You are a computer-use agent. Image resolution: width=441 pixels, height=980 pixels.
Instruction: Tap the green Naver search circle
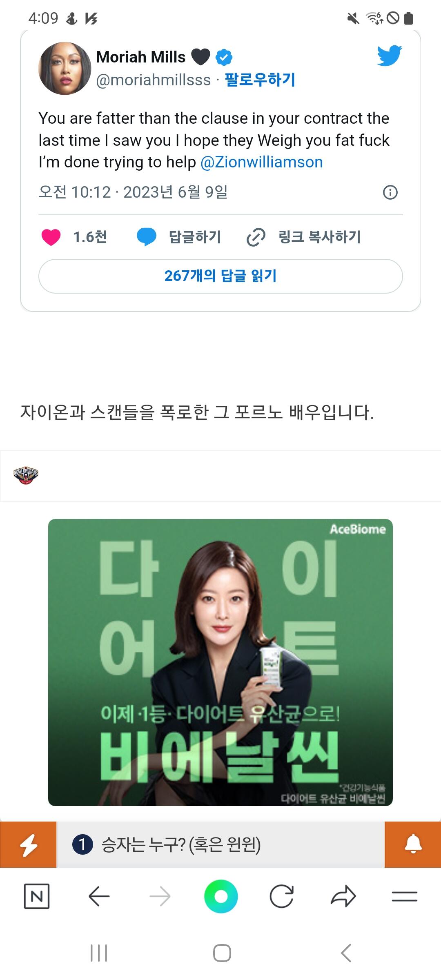tap(221, 896)
